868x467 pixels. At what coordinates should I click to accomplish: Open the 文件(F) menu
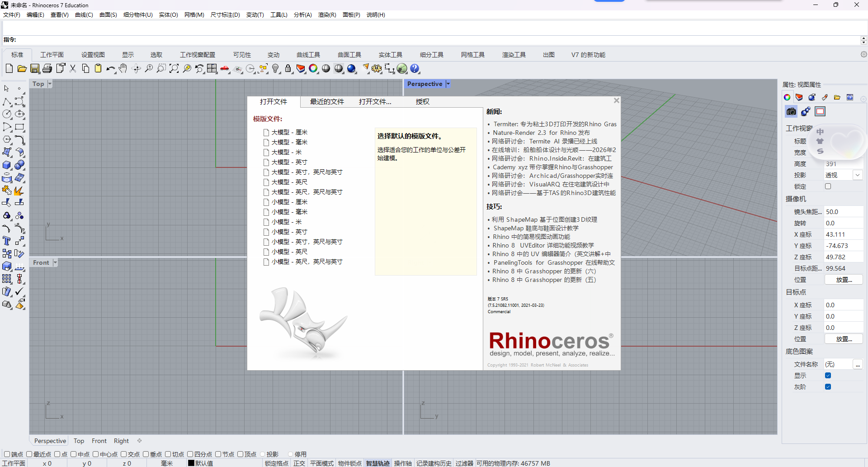11,15
